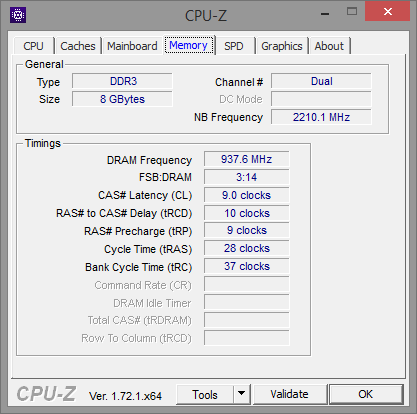This screenshot has width=417, height=414.
Task: View the Graphics tab
Action: (282, 46)
